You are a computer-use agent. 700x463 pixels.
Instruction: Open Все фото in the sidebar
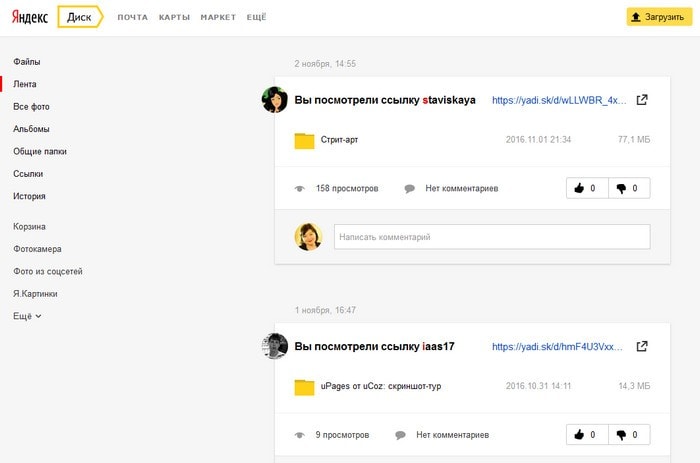(31, 107)
